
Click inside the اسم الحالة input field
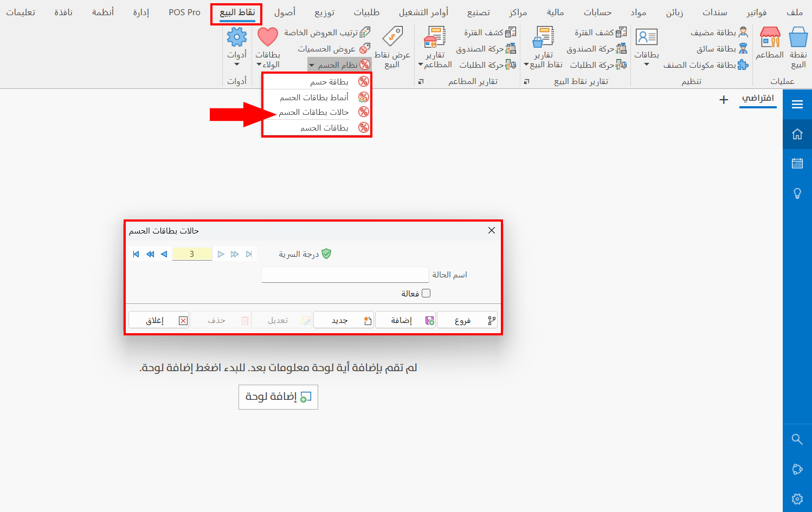point(345,275)
